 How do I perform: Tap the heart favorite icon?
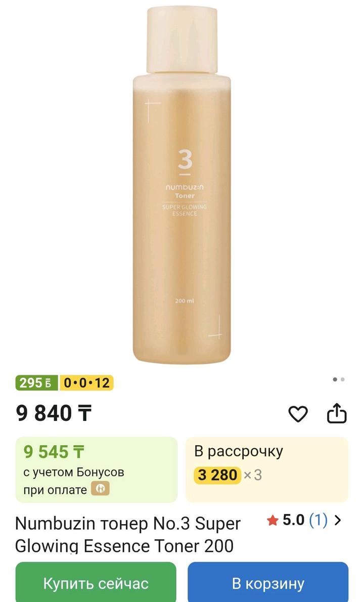298,414
